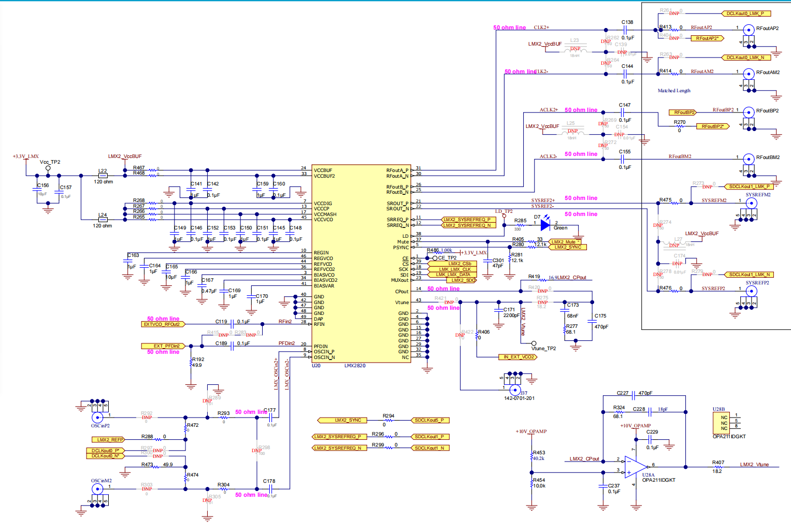This screenshot has width=791, height=532.
Task: Click the "Matched Length" note
Action: click(x=674, y=91)
